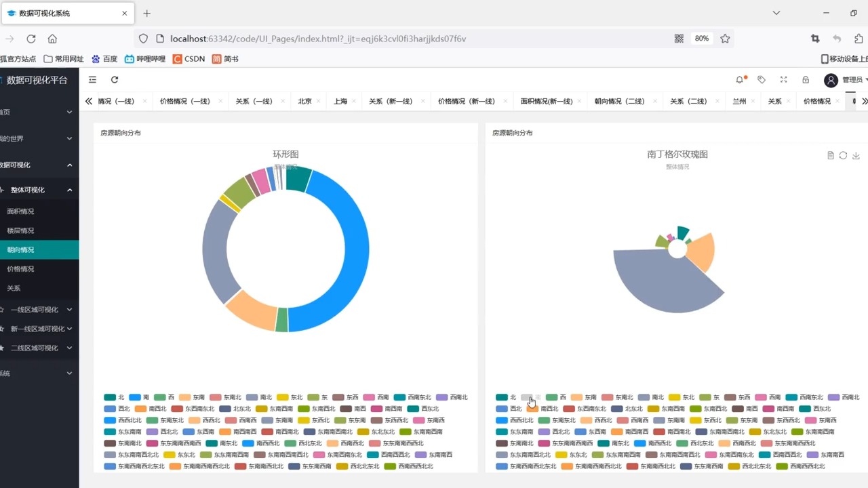
Task: Select 朝向情况 in the sidebar
Action: click(39, 249)
